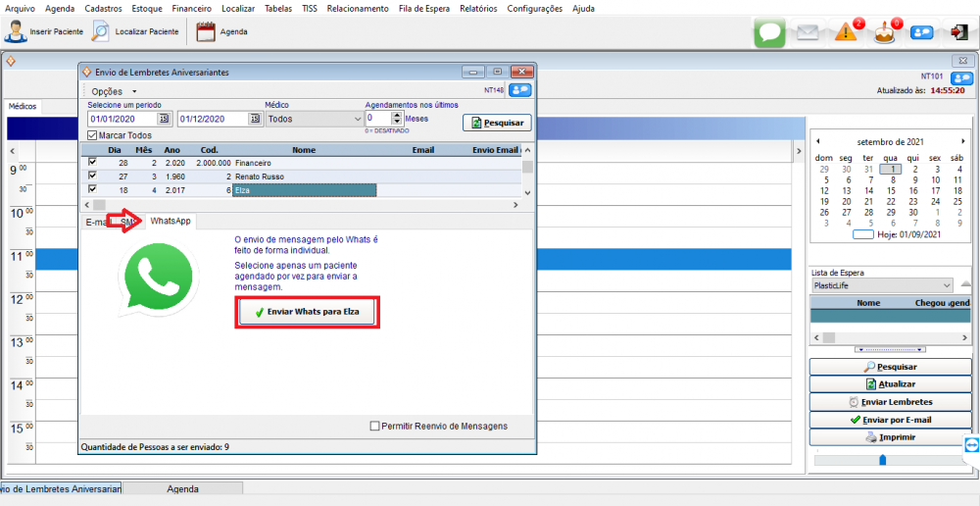The width and height of the screenshot is (980, 506).
Task: Open start date calendar picker for 01/01/2020
Action: (164, 119)
